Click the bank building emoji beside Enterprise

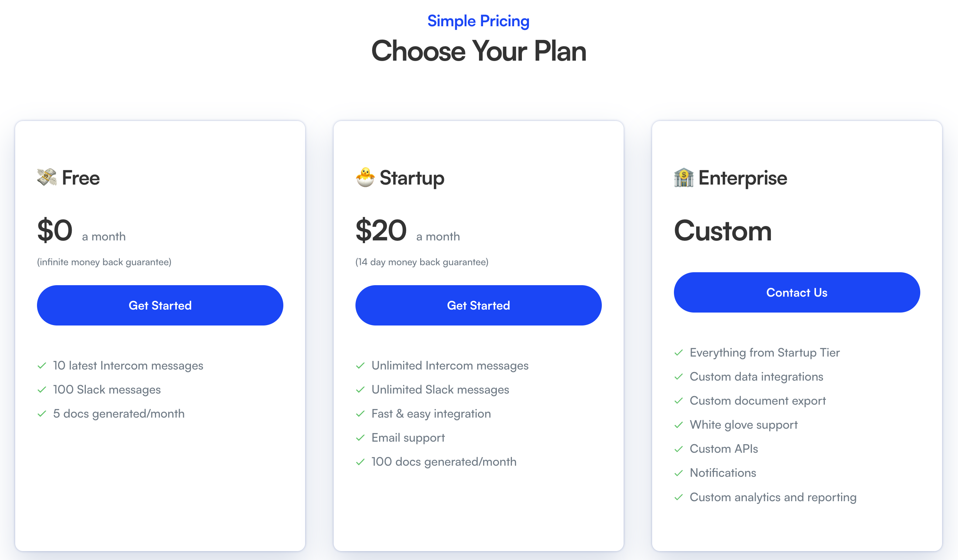684,177
